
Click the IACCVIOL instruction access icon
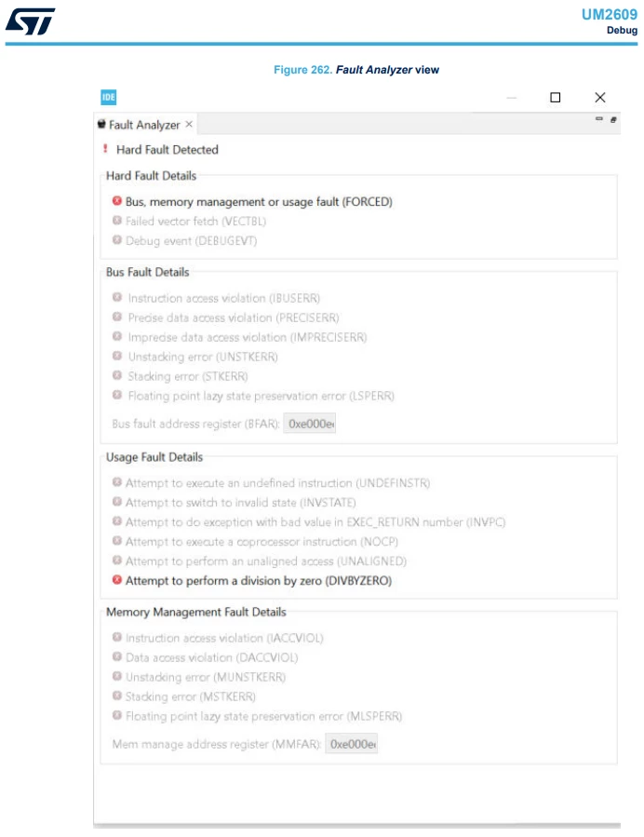pyautogui.click(x=117, y=637)
